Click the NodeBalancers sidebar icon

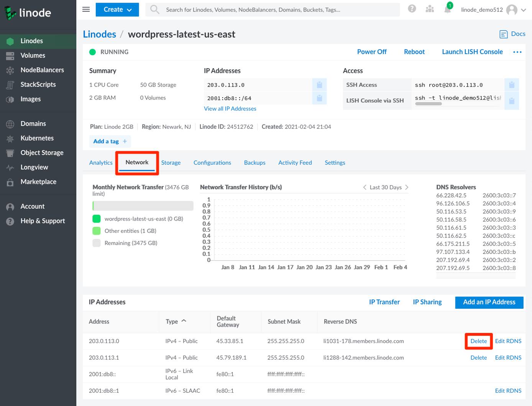(10, 70)
